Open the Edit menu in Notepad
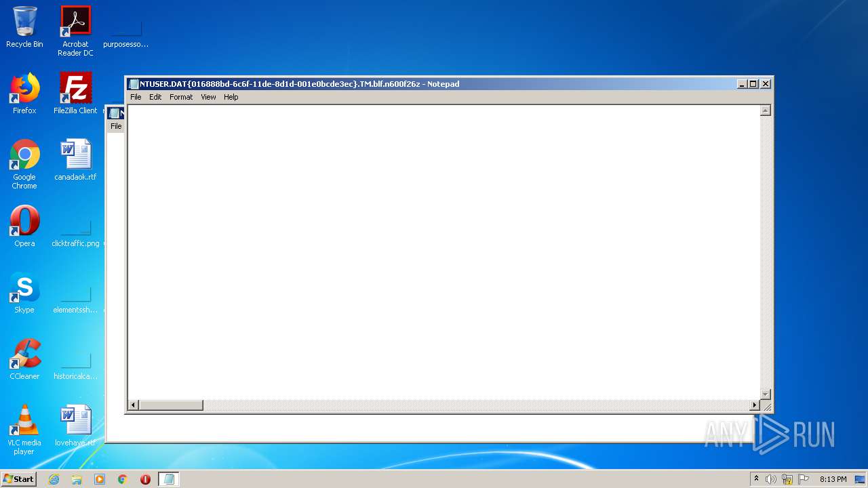 point(155,97)
